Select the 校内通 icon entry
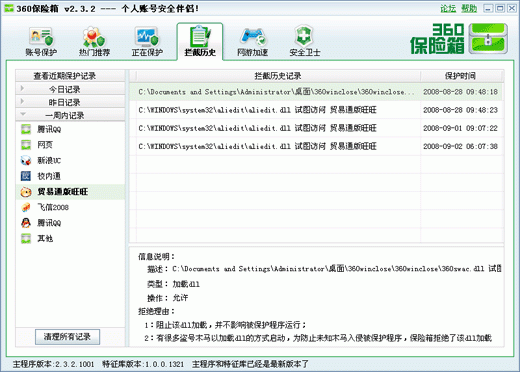 [26, 176]
